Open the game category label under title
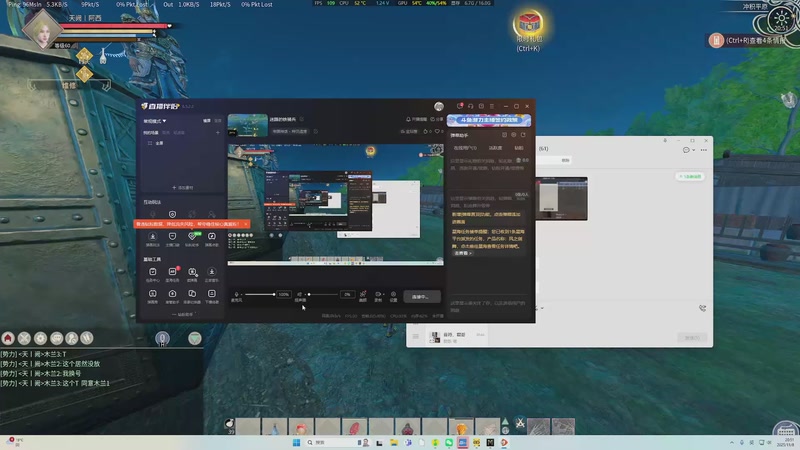Screen dimensions: 800x450 click(x=290, y=132)
